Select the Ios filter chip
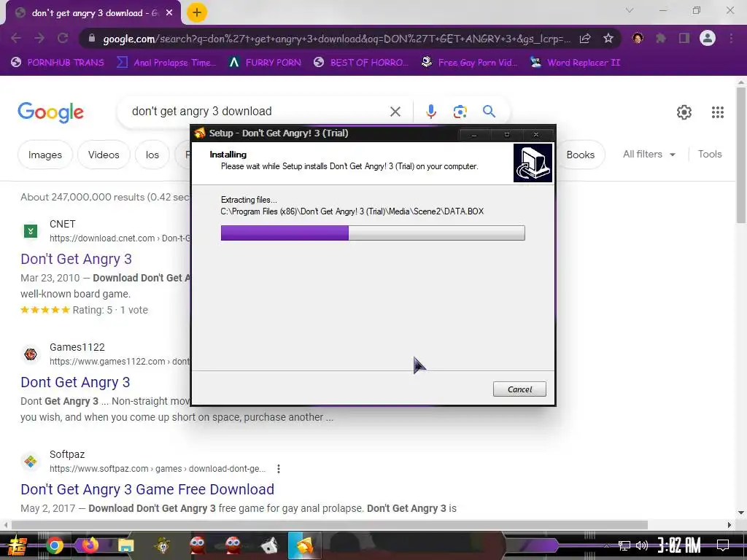Screen dimensions: 747x560 [x=152, y=155]
